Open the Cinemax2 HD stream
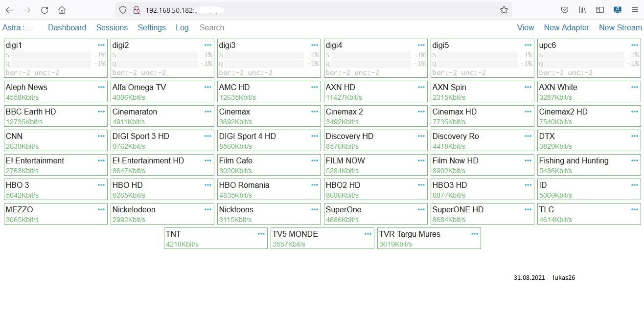 point(589,116)
